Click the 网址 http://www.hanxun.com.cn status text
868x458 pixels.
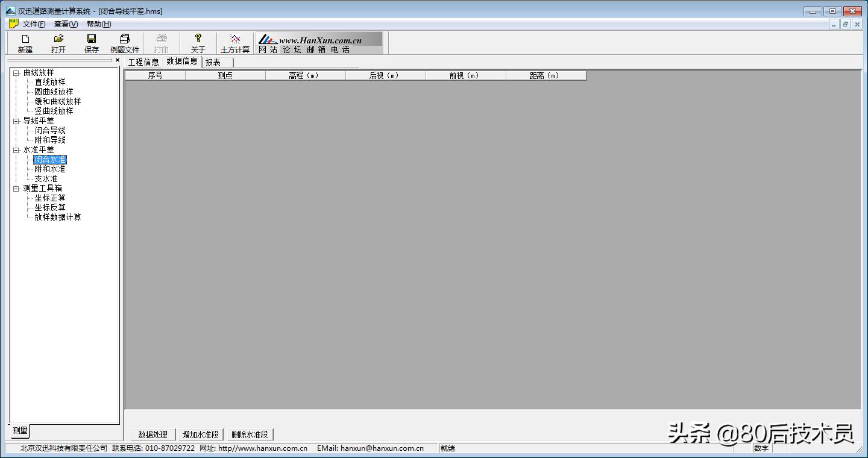(x=254, y=448)
